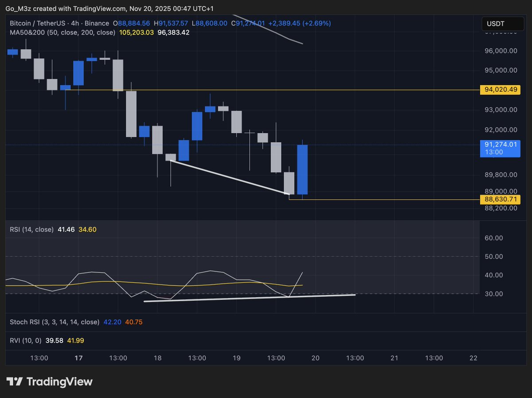Click RSI value 41.46
The width and height of the screenshot is (532, 398).
[66, 229]
